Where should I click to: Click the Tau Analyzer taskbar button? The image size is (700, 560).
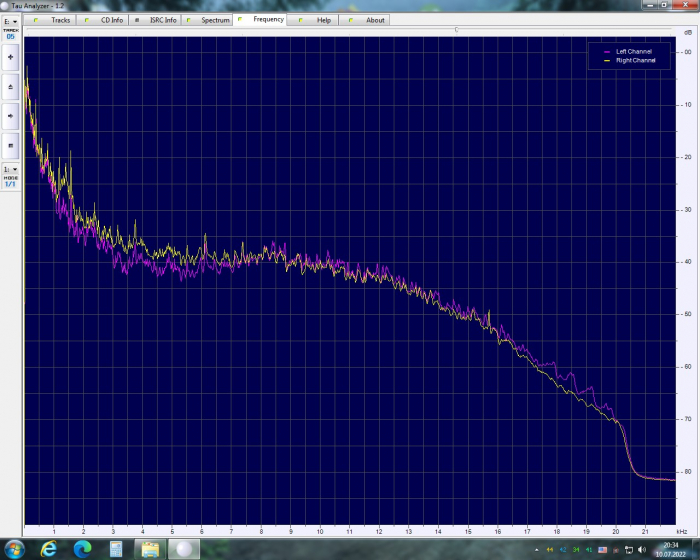coord(183,549)
